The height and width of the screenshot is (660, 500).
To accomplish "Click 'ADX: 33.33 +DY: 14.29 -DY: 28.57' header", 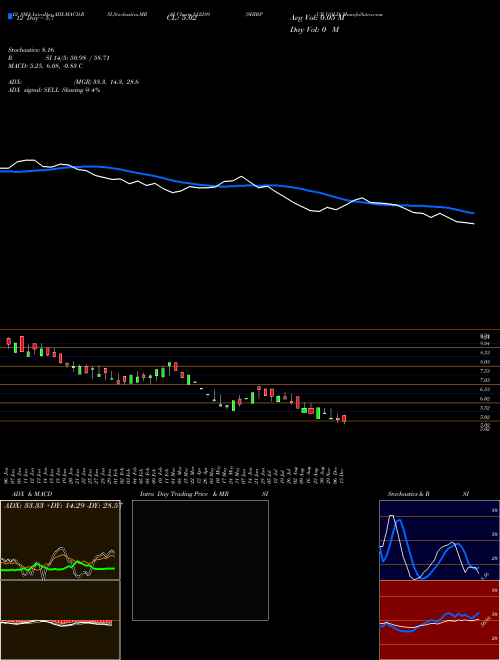I will [63, 505].
